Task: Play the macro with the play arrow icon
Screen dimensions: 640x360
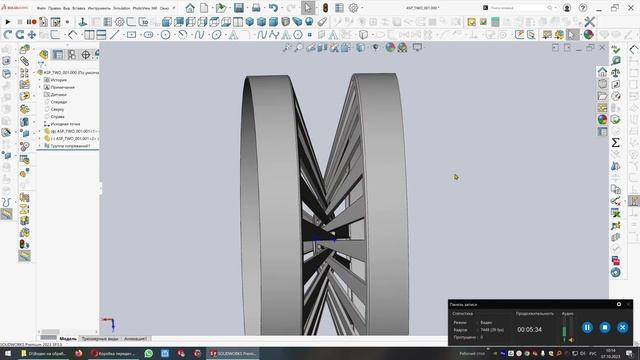Action: point(8,22)
